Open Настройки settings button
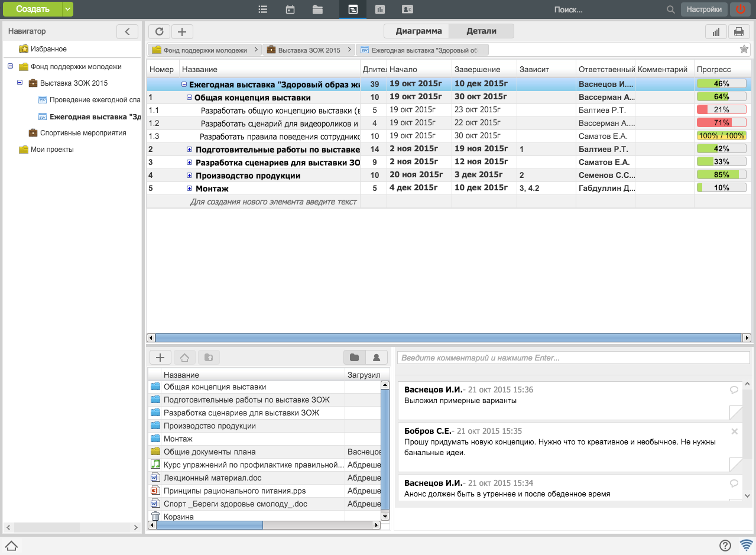Image resolution: width=756 pixels, height=555 pixels. (x=704, y=9)
